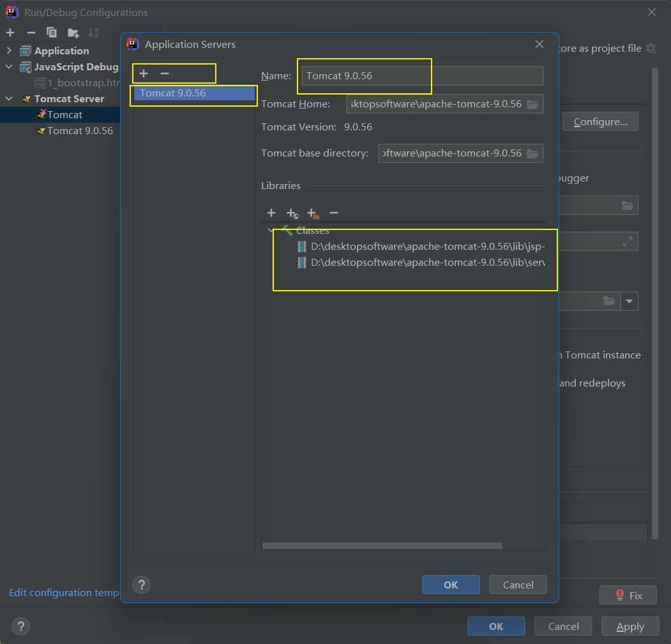Click horizontal scrollbar of Libraries list
Viewport: 671px width, 644px height.
(382, 546)
